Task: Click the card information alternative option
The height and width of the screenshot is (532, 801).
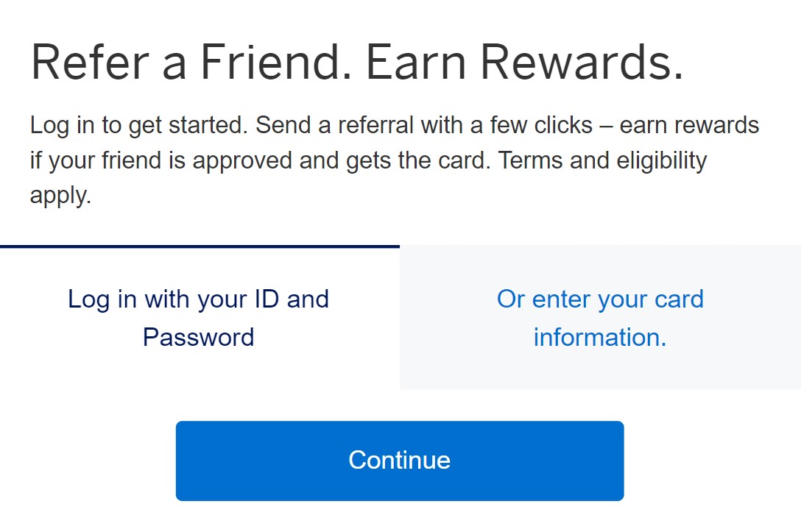Action: tap(599, 318)
